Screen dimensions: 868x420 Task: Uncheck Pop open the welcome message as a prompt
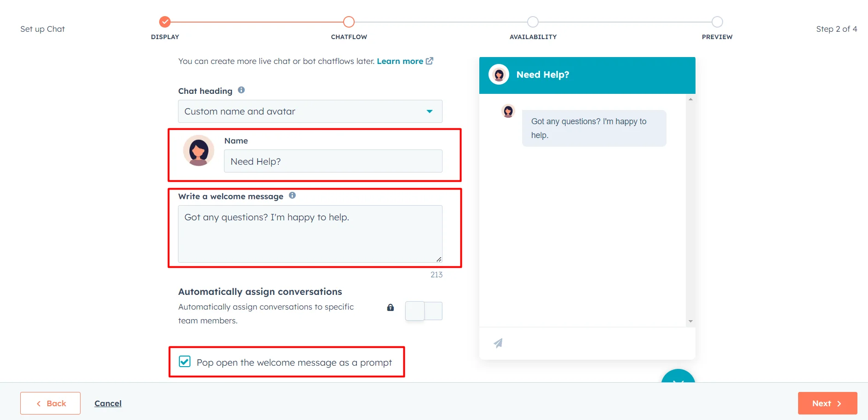185,362
